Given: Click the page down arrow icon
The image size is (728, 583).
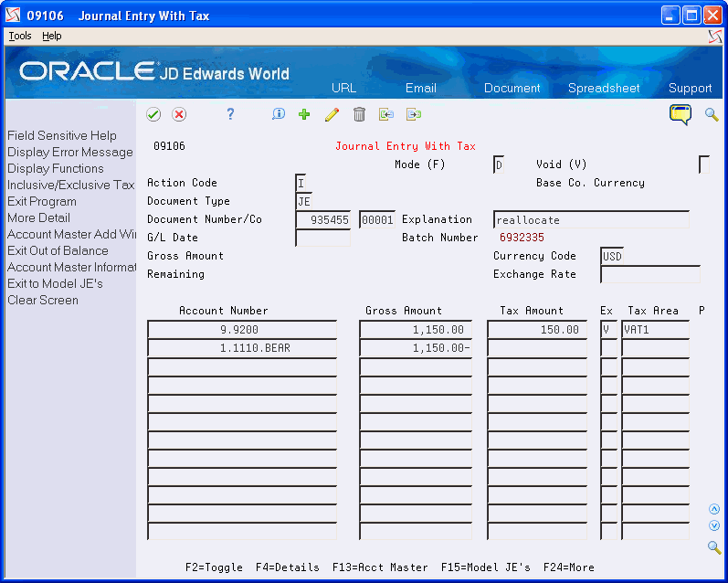Looking at the screenshot, I should coord(714,525).
